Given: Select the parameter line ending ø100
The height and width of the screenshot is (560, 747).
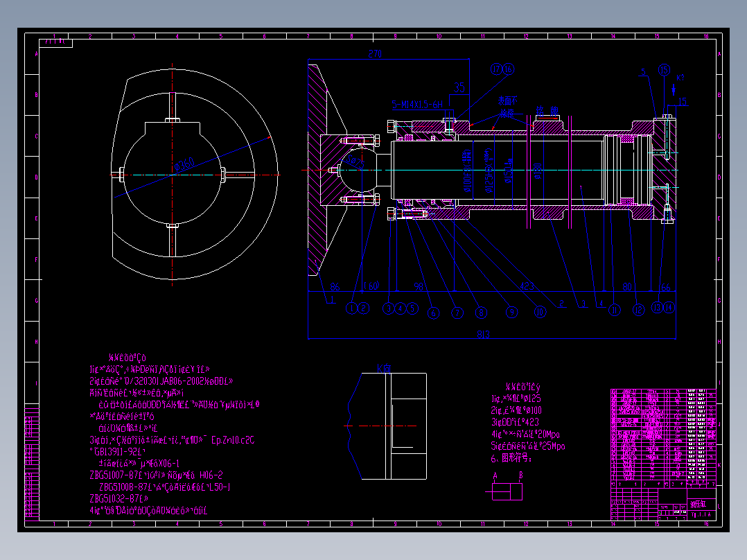Looking at the screenshot, I should pyautogui.click(x=516, y=410).
